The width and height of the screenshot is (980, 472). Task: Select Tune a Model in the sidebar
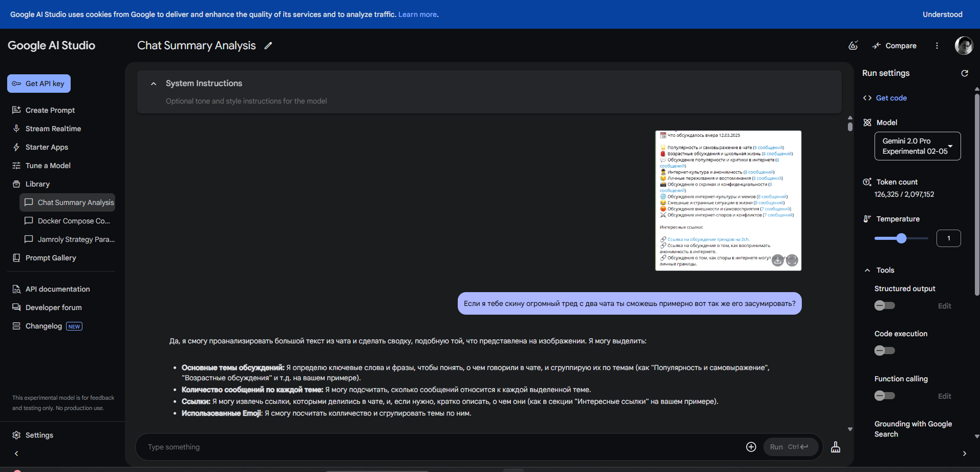48,166
